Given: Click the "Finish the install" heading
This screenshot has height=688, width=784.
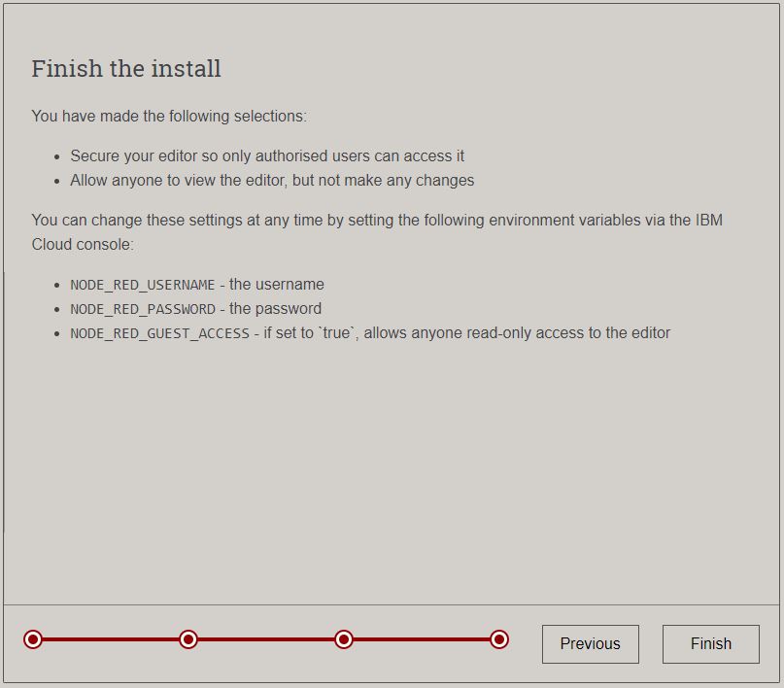Looking at the screenshot, I should pyautogui.click(x=126, y=69).
